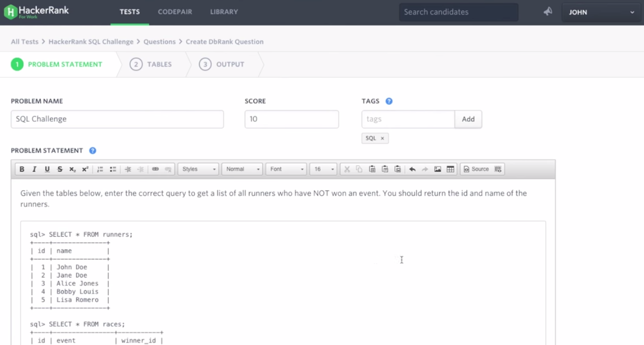The image size is (644, 345).
Task: Click the All Tests breadcrumb
Action: tap(25, 42)
